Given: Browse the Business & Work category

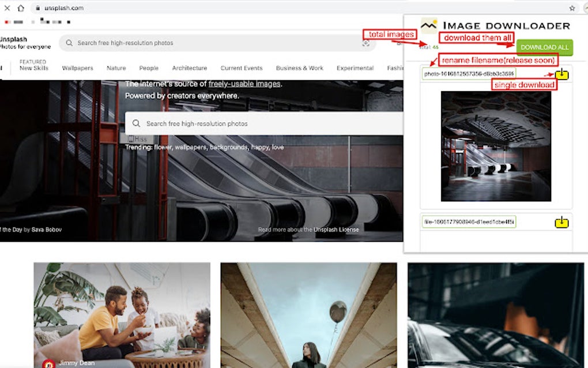Looking at the screenshot, I should click(x=299, y=67).
